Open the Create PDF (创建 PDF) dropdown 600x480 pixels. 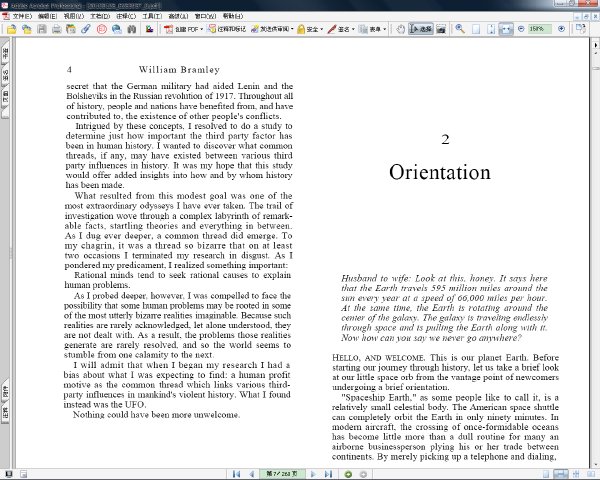pos(183,29)
